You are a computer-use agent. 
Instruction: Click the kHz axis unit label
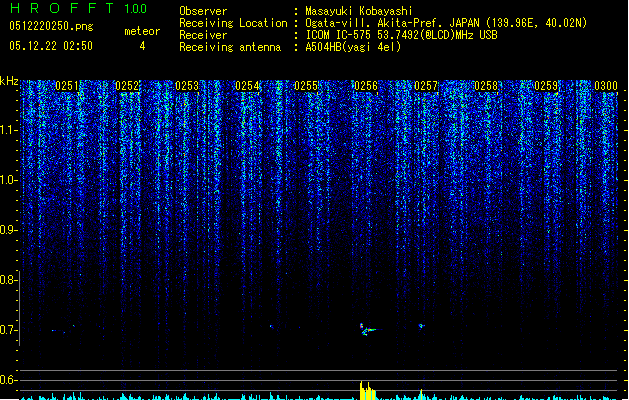(9, 81)
